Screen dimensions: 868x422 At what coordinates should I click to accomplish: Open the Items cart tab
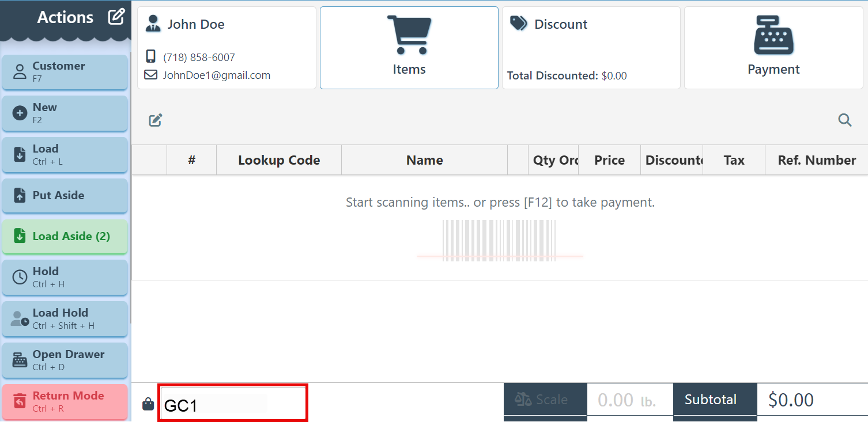point(409,48)
